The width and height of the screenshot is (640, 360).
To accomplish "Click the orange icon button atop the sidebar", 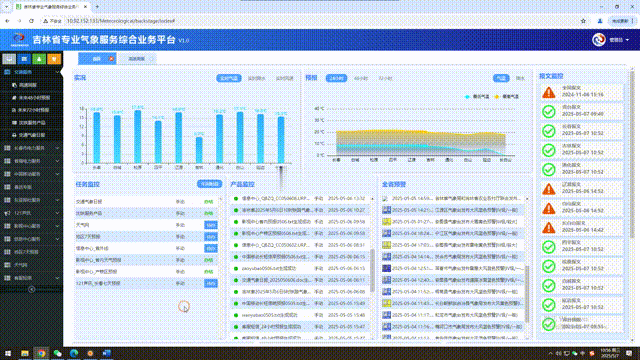I will coord(54,59).
